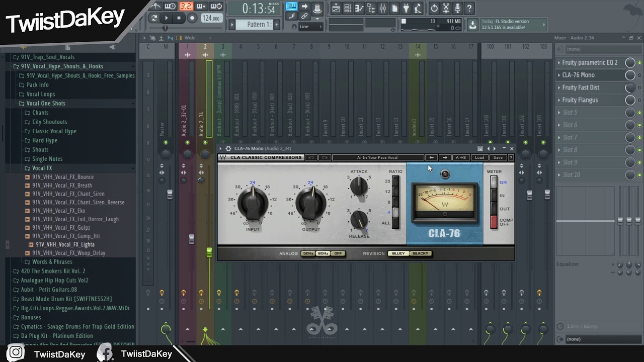Open the Classic Vocal Hype folder
Screen dimensions: 644x362
(54, 131)
